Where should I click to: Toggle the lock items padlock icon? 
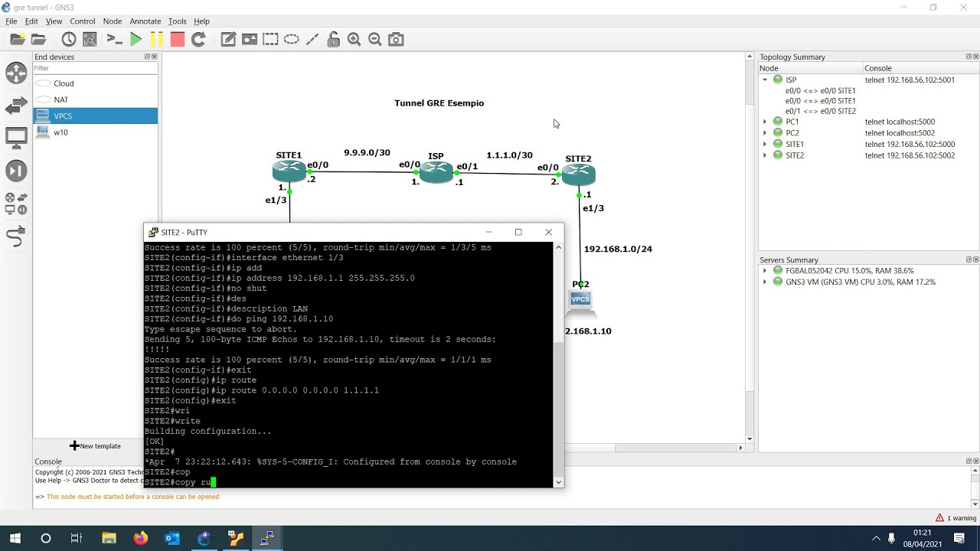(x=333, y=39)
